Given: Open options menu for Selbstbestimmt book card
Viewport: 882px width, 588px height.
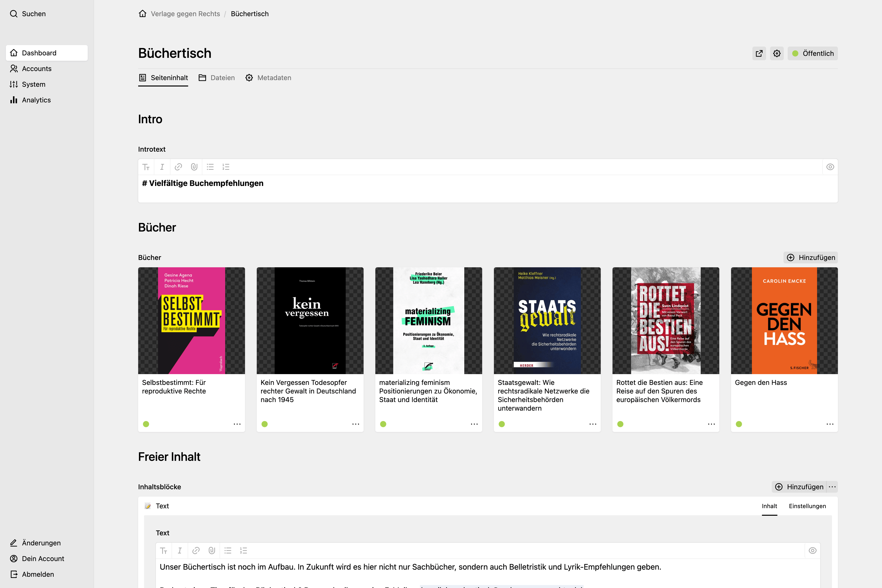Looking at the screenshot, I should [x=237, y=424].
